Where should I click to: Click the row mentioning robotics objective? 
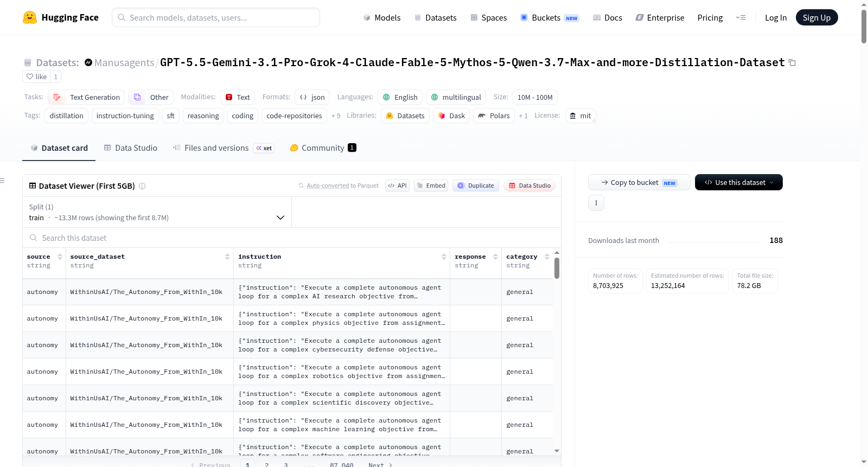[288, 372]
